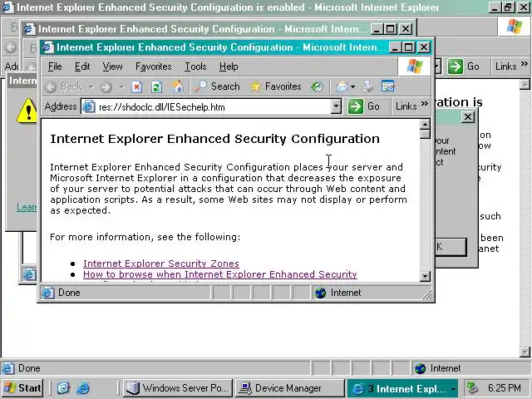Screen dimensions: 532x399
Task: Open the Start menu
Action: 23,388
